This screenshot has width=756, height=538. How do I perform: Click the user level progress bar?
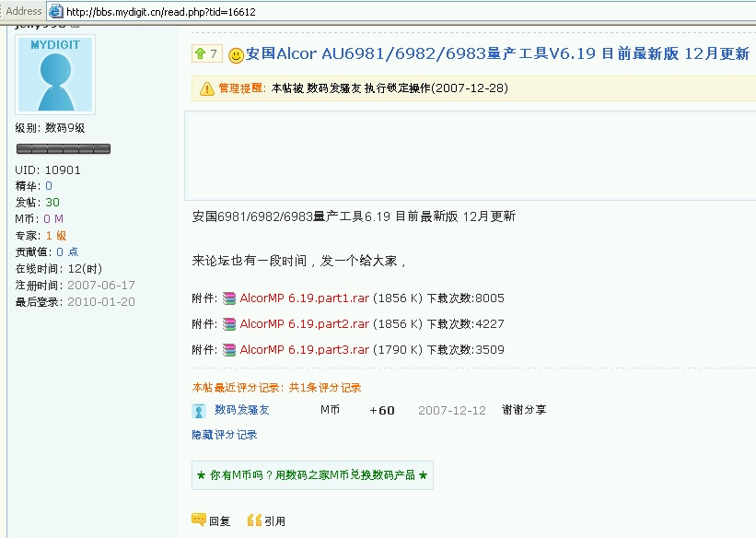pyautogui.click(x=64, y=148)
